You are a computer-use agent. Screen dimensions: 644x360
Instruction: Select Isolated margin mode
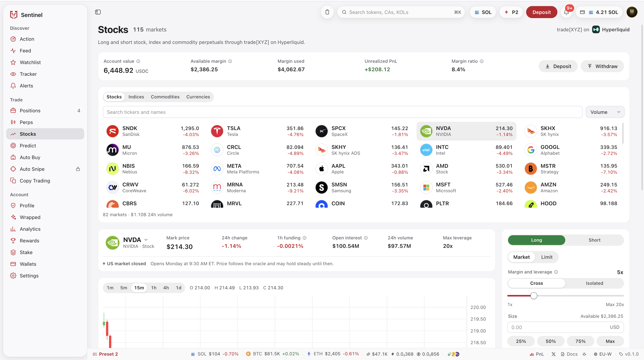[594, 283]
